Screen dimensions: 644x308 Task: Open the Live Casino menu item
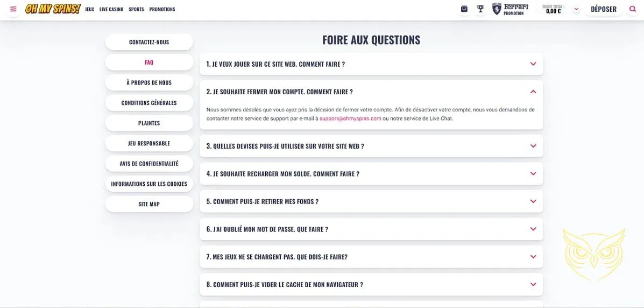point(111,9)
